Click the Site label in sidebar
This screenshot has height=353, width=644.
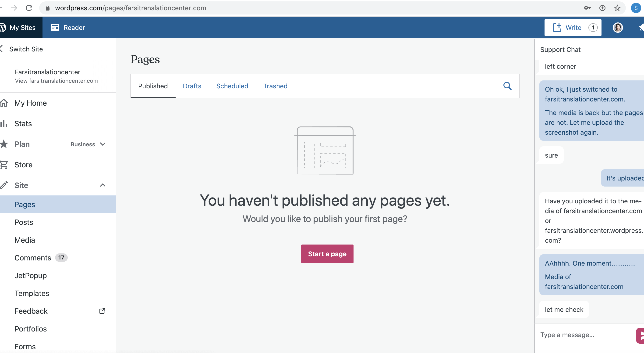click(21, 185)
